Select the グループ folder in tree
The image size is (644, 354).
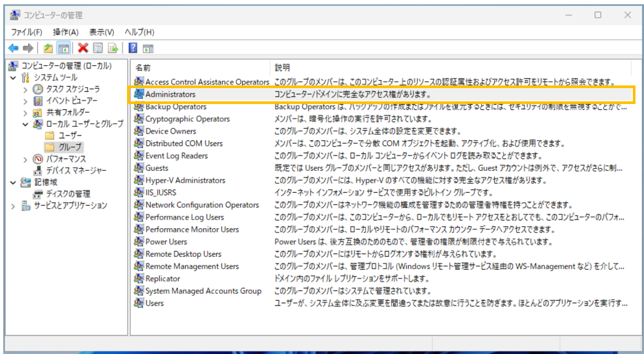point(63,147)
